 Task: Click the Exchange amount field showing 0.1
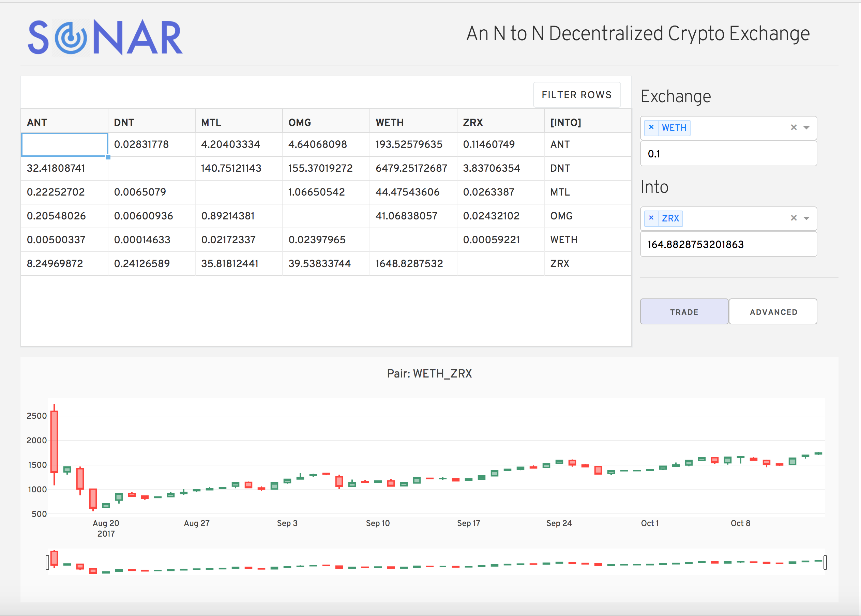(728, 154)
